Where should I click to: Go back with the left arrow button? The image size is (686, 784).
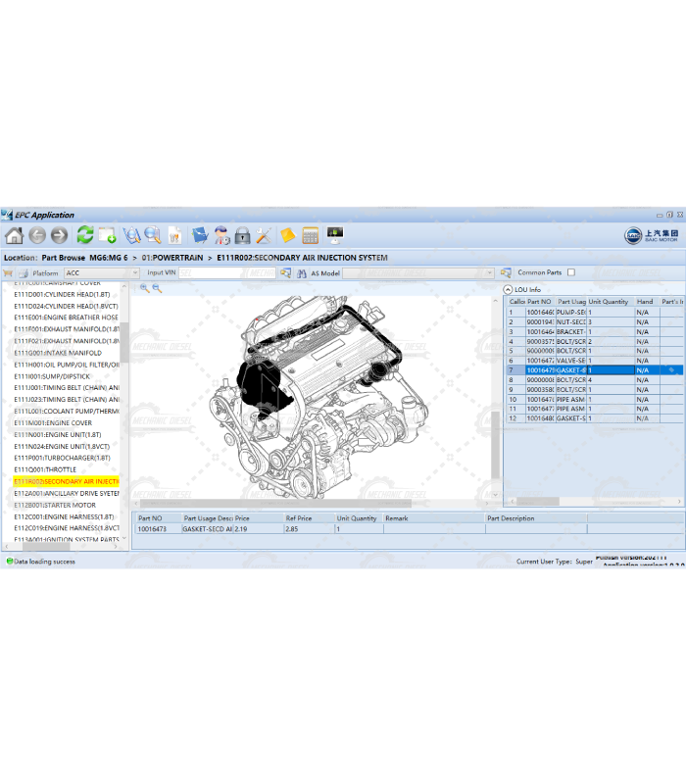coord(37,235)
